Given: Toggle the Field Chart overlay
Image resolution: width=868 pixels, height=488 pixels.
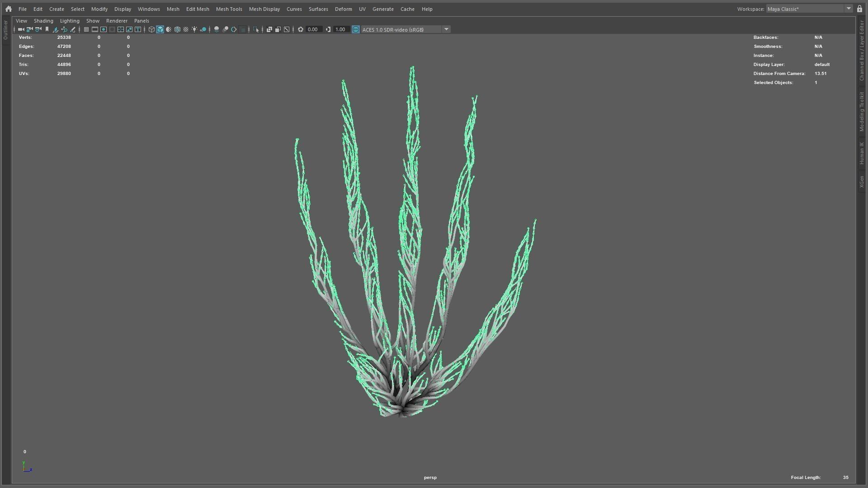Looking at the screenshot, I should tap(121, 29).
